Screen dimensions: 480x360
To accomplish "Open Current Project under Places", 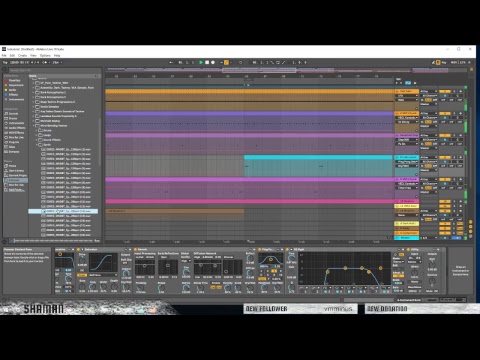I will click(17, 175).
